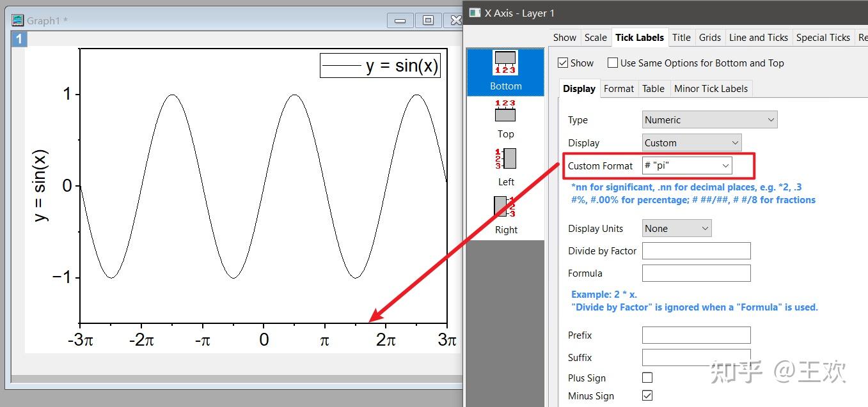Click the -2π x-axis tick label

pyautogui.click(x=141, y=340)
